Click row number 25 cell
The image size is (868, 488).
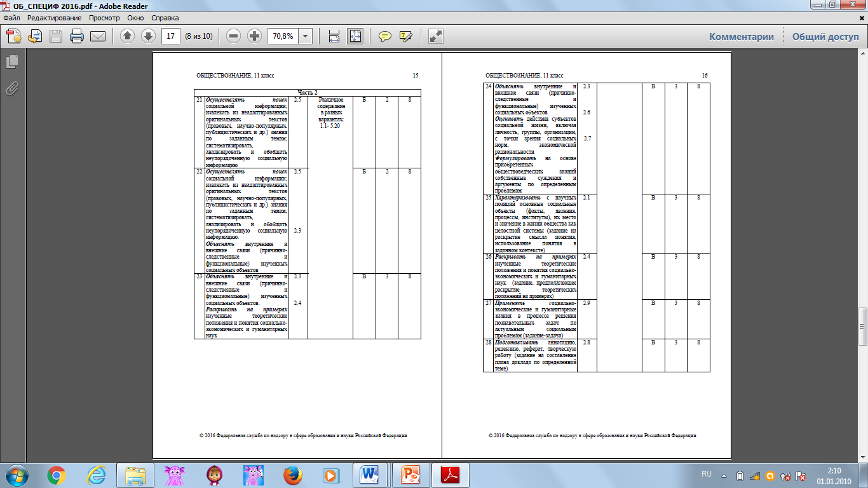pyautogui.click(x=489, y=223)
